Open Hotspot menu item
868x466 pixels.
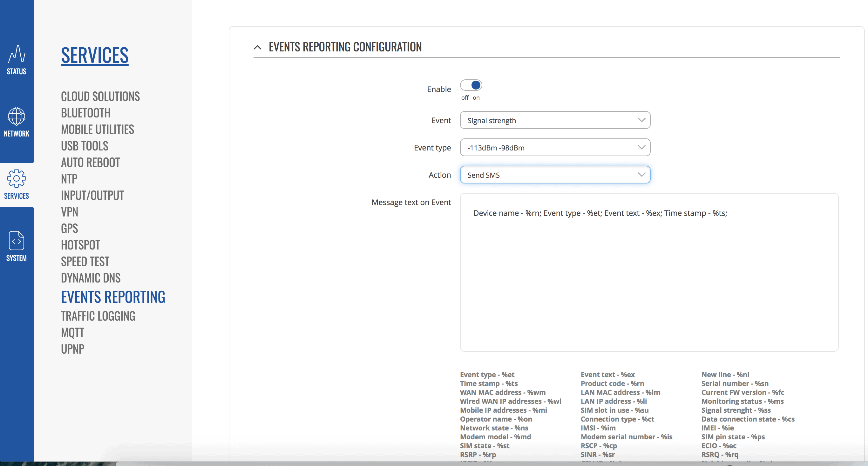coord(80,245)
